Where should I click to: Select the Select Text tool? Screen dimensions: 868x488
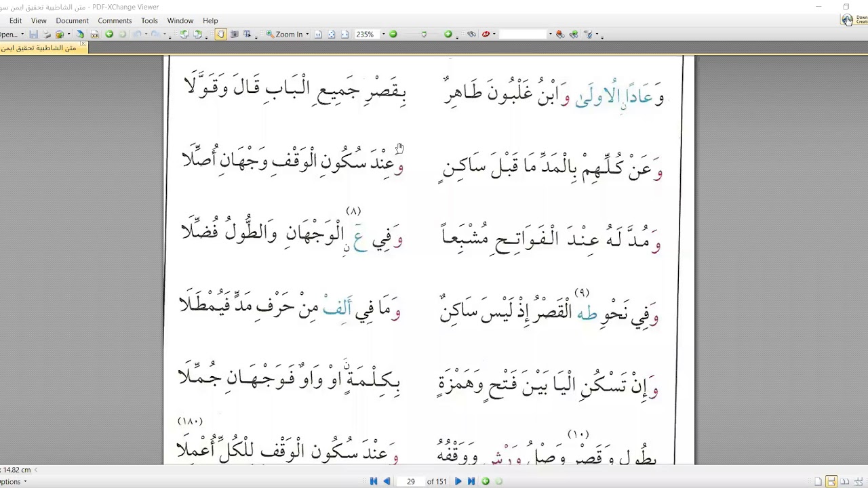coord(247,34)
